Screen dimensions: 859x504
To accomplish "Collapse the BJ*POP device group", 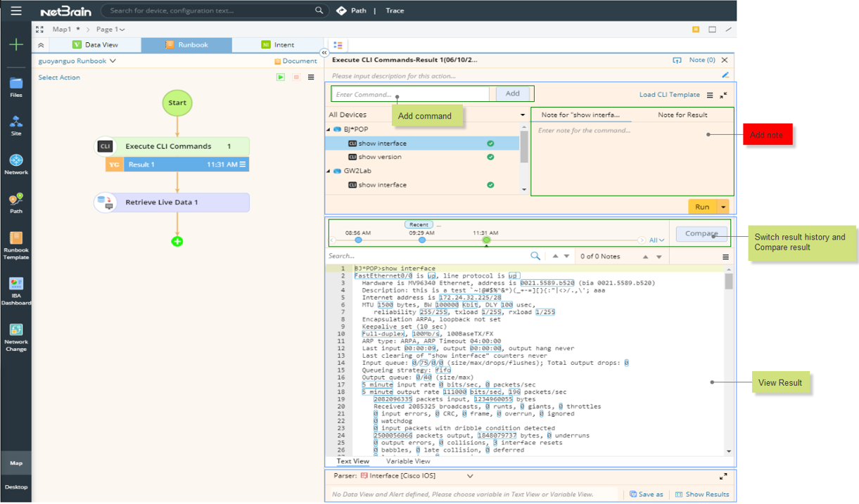I will point(329,129).
